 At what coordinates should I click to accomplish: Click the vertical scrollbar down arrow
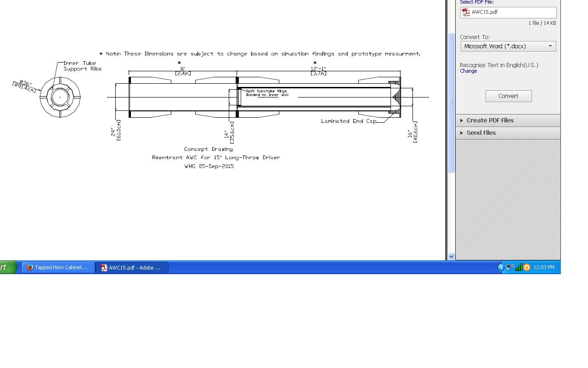click(451, 256)
